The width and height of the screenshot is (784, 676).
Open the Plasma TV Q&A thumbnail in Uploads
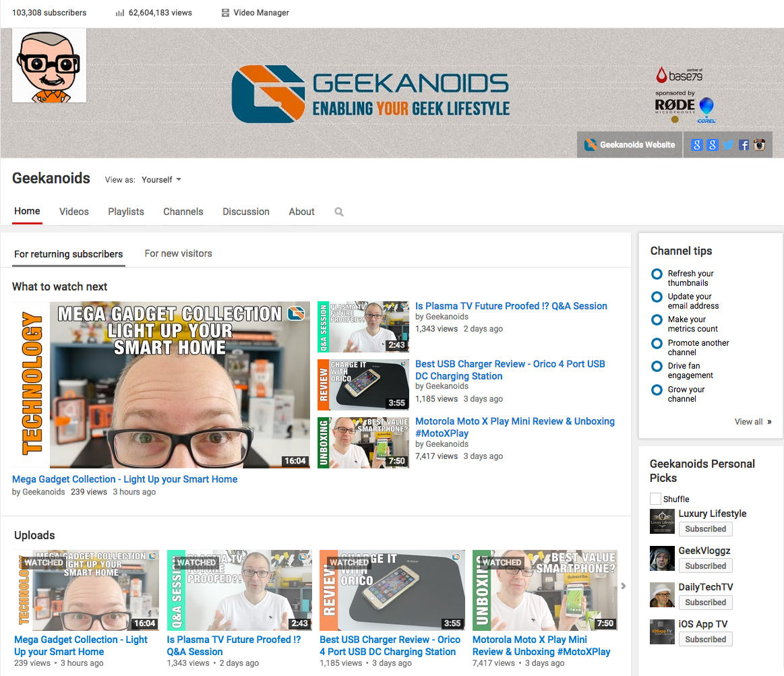point(239,590)
